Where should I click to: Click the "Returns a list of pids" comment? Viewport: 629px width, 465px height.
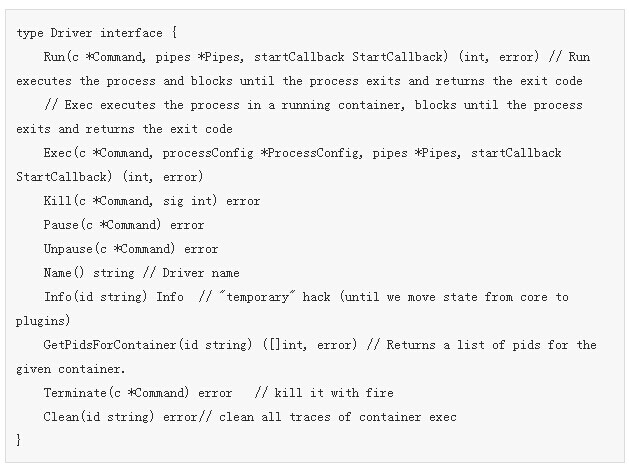(470, 345)
